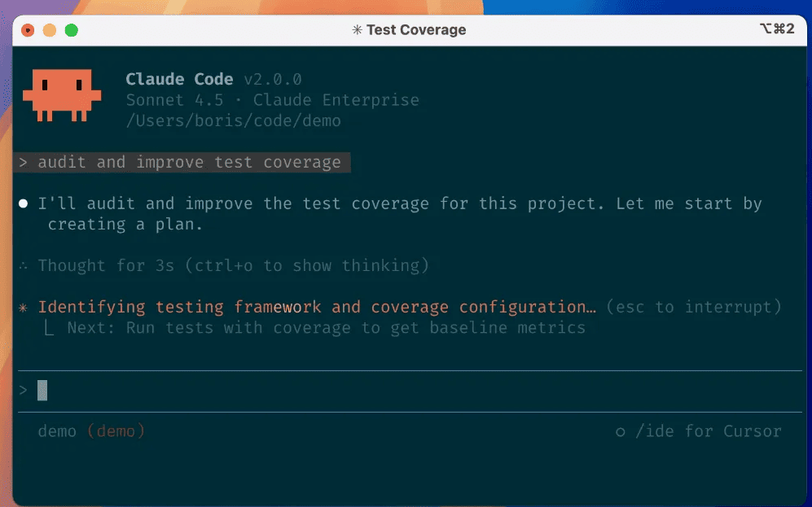
Task: Click the circle icon before /ide
Action: coord(621,432)
